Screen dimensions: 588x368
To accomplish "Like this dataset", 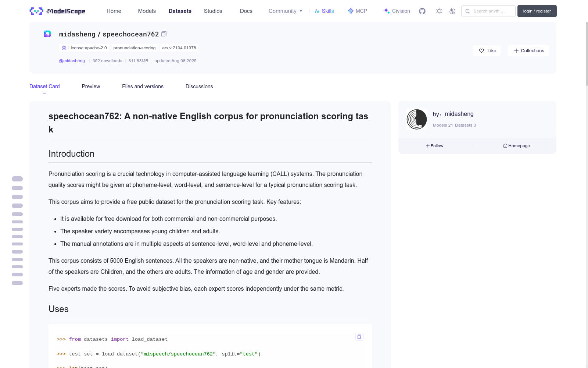I will (487, 51).
